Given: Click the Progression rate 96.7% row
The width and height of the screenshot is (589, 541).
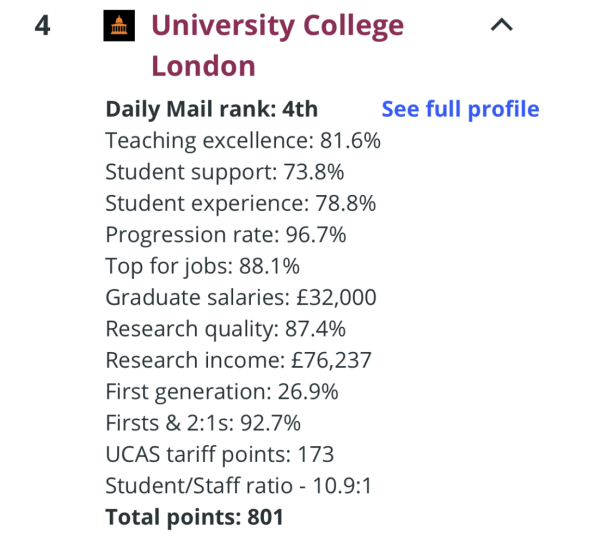Looking at the screenshot, I should (226, 235).
